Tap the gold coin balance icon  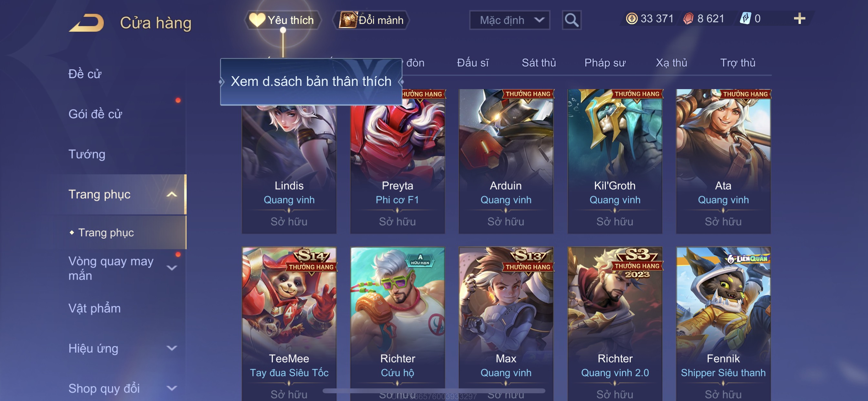(631, 18)
